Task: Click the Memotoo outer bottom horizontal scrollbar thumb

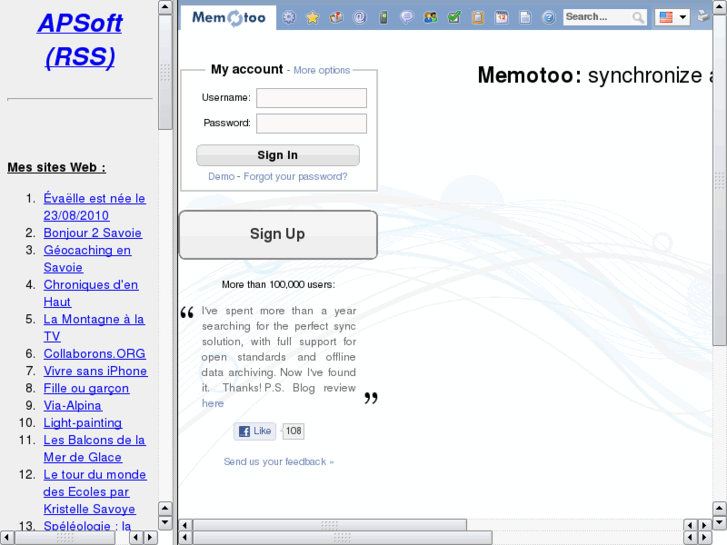Action: pos(342,538)
